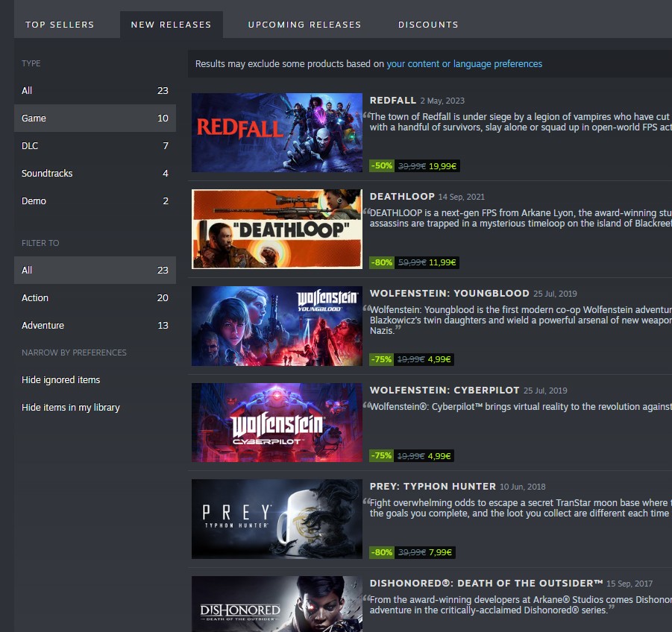
Task: Select the Wolfenstein Youngblood thumbnail
Action: tap(277, 326)
